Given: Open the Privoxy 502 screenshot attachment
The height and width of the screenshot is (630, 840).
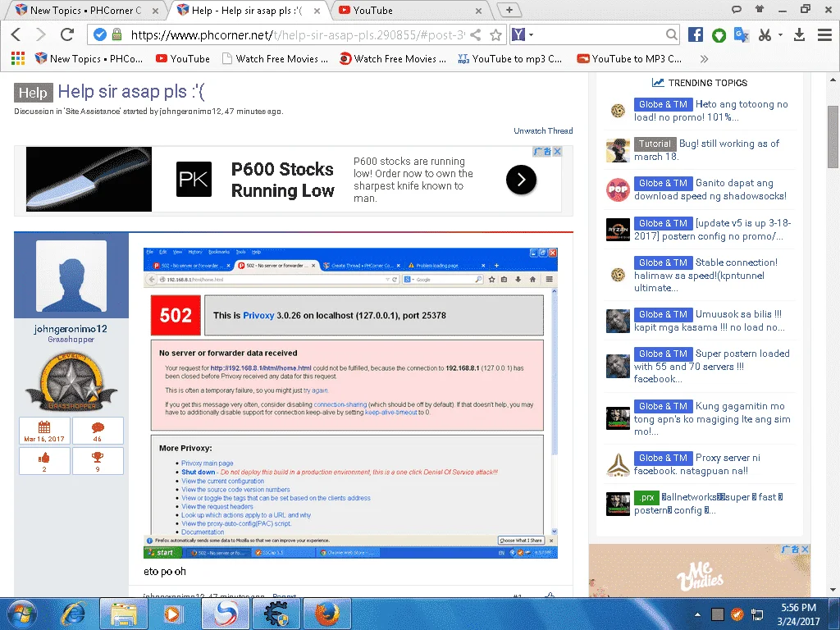Looking at the screenshot, I should [350, 403].
